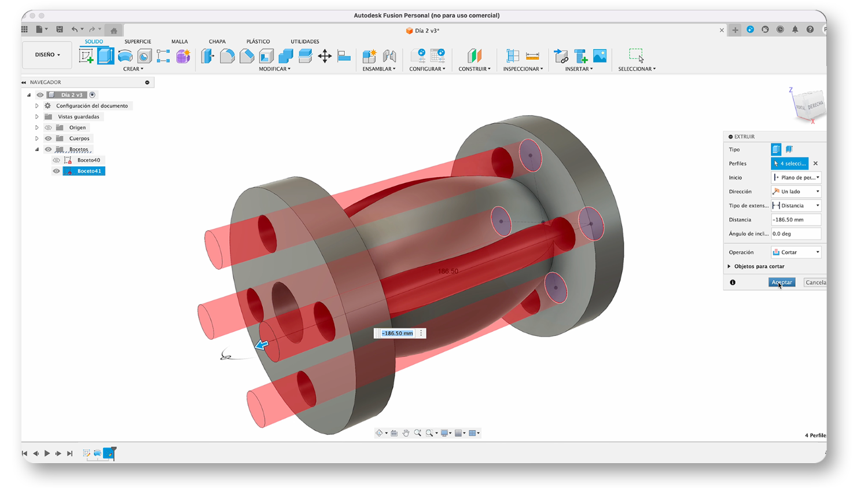Select the solid Extrude type button

pyautogui.click(x=776, y=149)
